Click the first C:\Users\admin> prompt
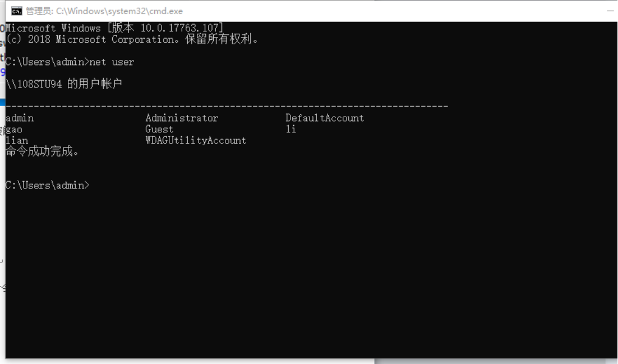 click(47, 62)
